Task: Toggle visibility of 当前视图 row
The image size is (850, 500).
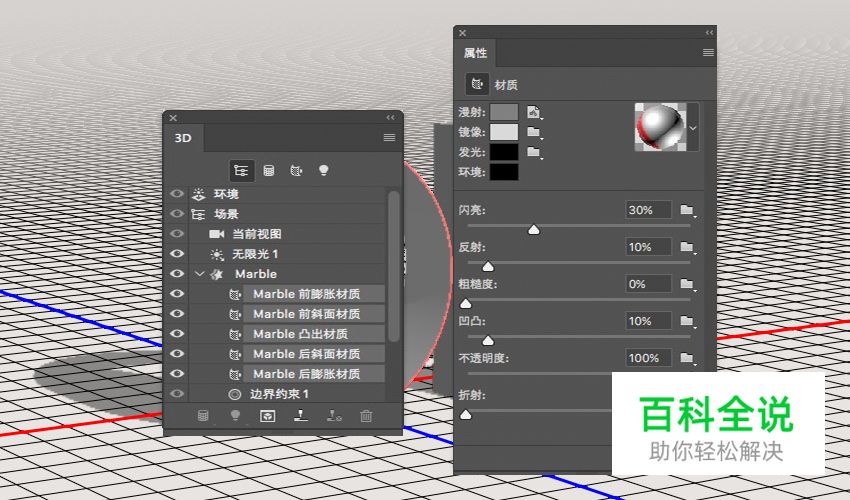Action: pos(177,234)
